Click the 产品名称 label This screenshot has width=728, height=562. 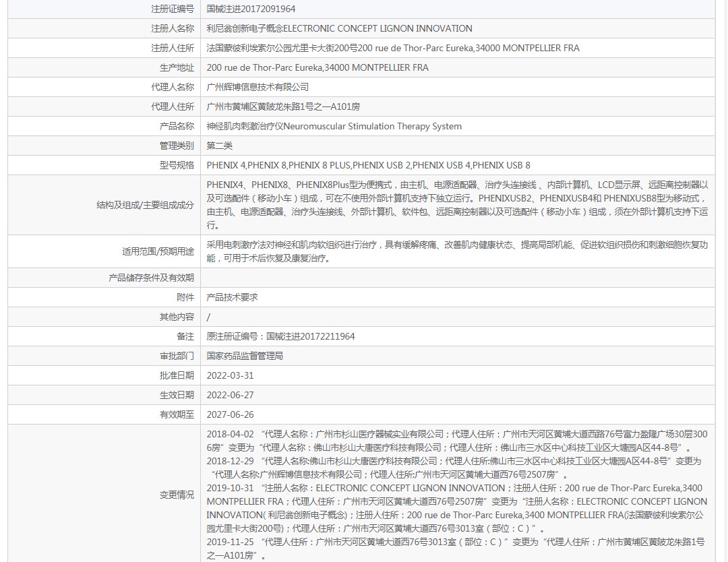pos(177,126)
